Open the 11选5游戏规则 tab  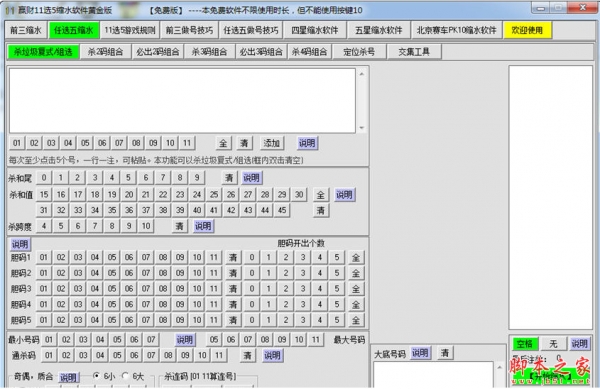point(130,30)
